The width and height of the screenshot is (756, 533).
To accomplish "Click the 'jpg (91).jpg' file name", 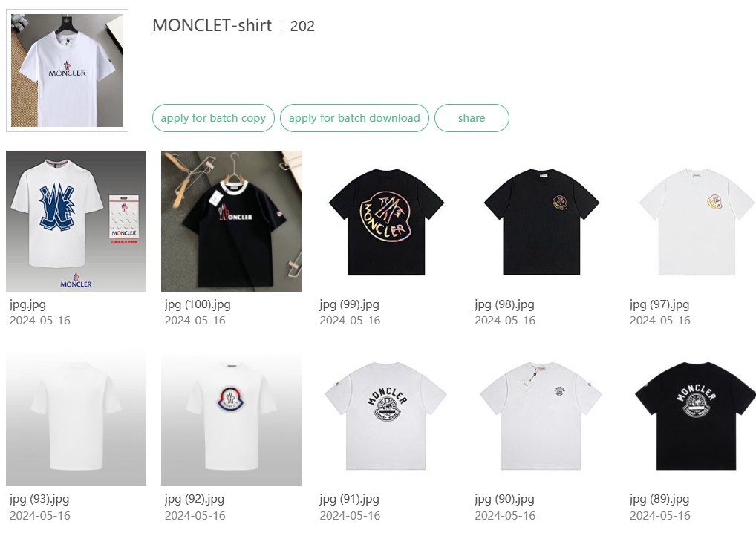I will click(x=350, y=500).
